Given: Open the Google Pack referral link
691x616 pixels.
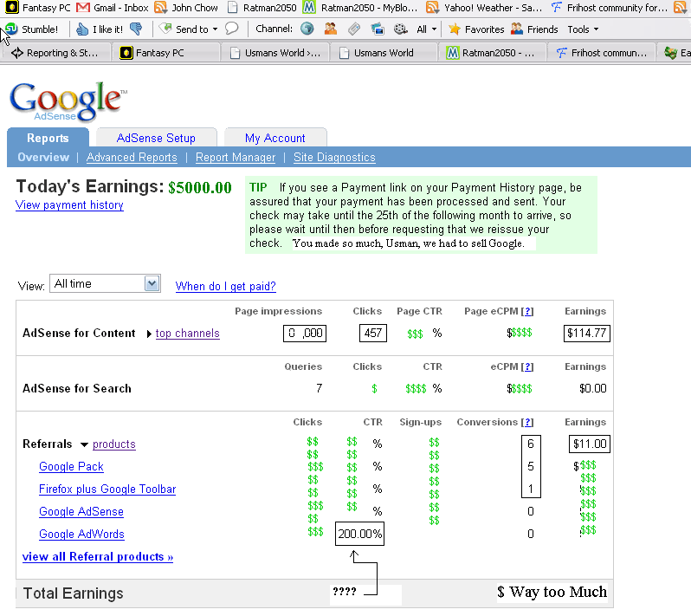Looking at the screenshot, I should (x=71, y=466).
